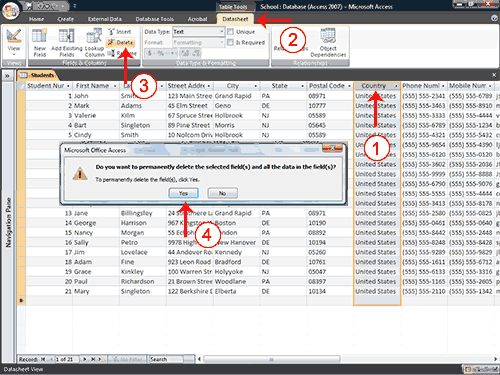The height and width of the screenshot is (375, 500).
Task: Click No in the delete dialog
Action: point(222,193)
